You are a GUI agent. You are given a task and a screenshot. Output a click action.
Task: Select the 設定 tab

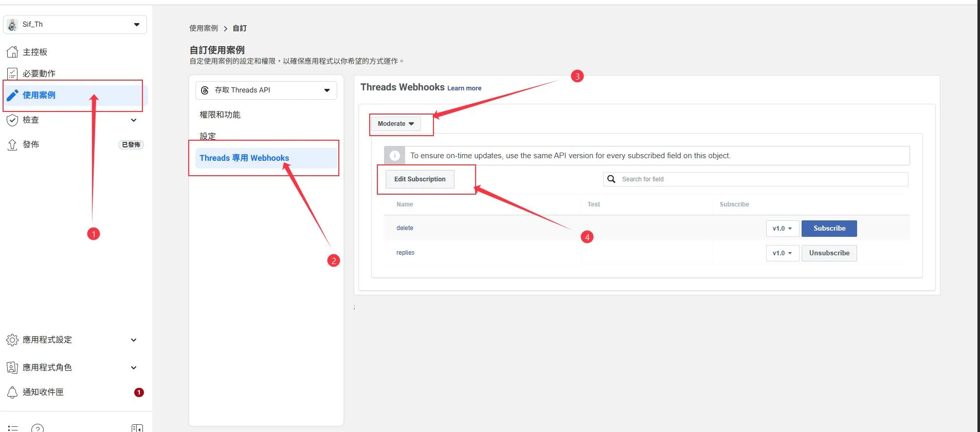208,136
